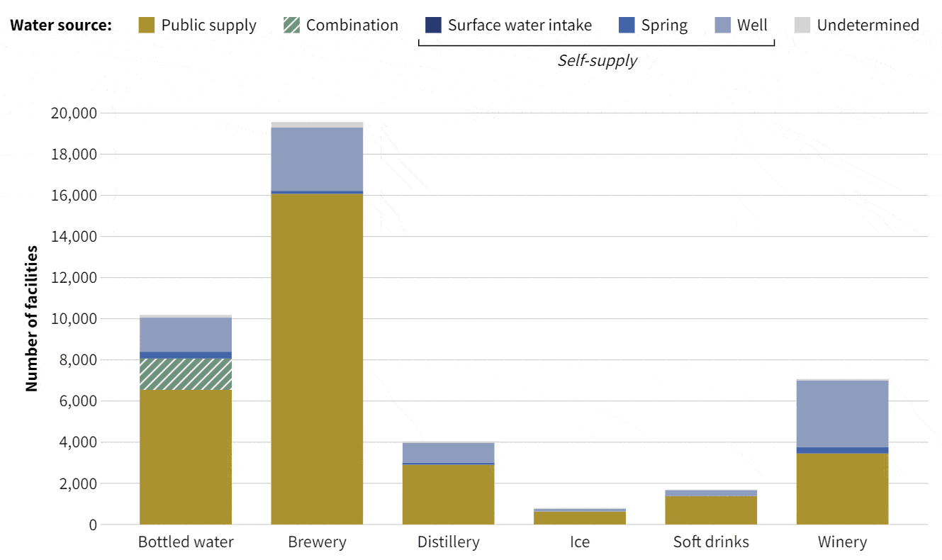The width and height of the screenshot is (942, 560).
Task: Click the Distillery category axis label
Action: pos(448,542)
